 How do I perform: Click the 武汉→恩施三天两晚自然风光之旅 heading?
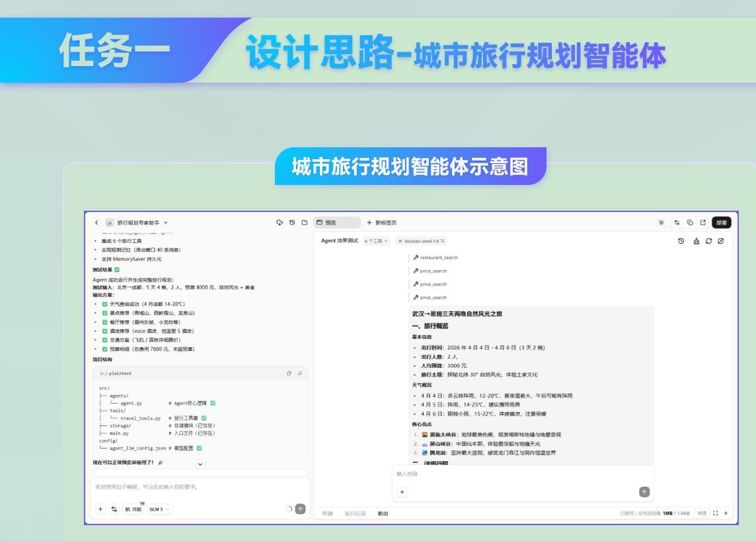pyautogui.click(x=457, y=314)
